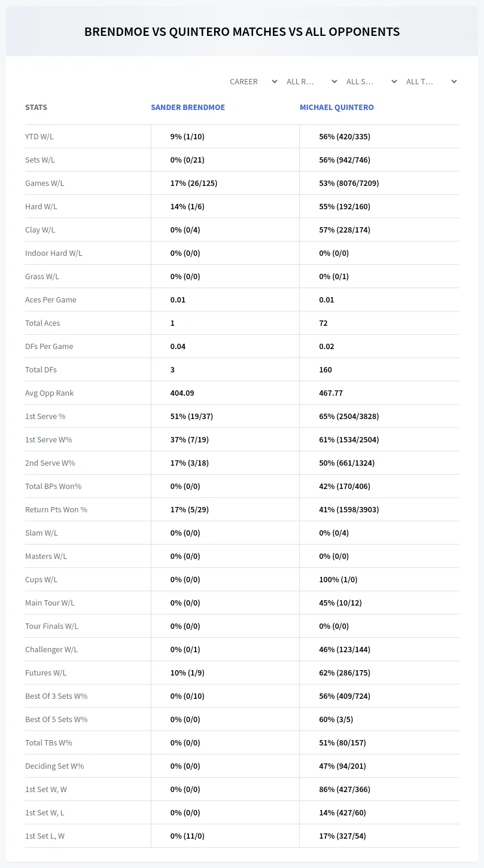Select Brendmoe's 1st Serve % value
Screen dimensions: 484x868
tap(191, 417)
